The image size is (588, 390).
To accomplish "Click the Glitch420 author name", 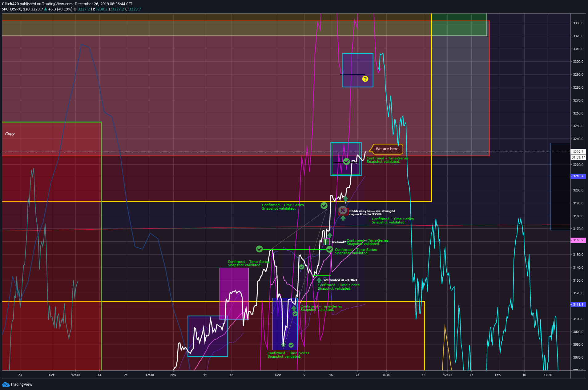I will coord(10,4).
